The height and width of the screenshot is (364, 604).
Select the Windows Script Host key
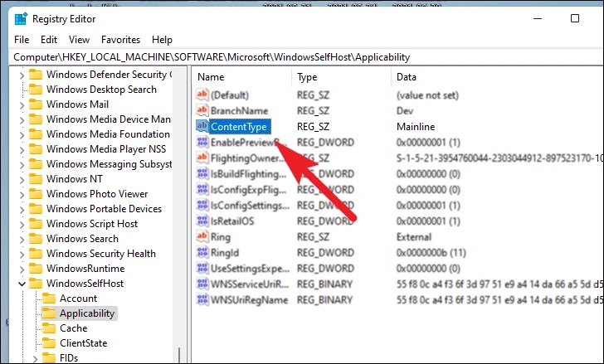(x=92, y=224)
